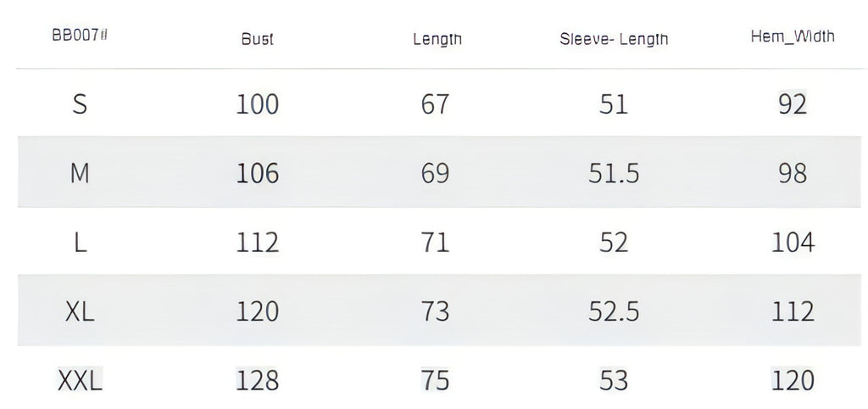Click the Length column header
Viewport: 868px width, 409px height.
[437, 39]
